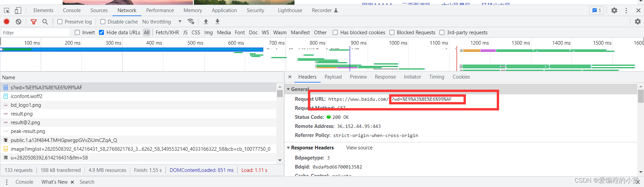This screenshot has height=187, width=644.
Task: Open the Memory tab
Action: click(x=193, y=10)
